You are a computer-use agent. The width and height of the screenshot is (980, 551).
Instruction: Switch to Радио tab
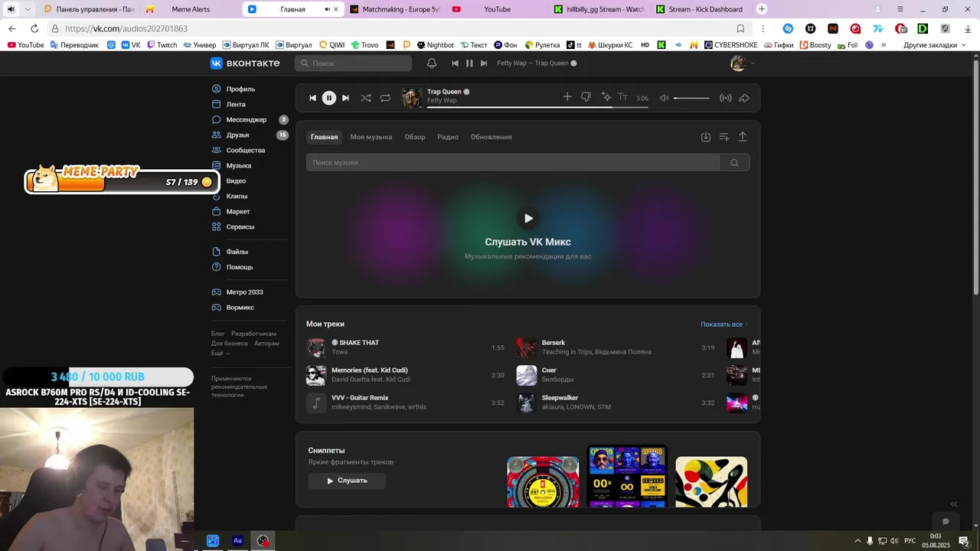pos(448,137)
